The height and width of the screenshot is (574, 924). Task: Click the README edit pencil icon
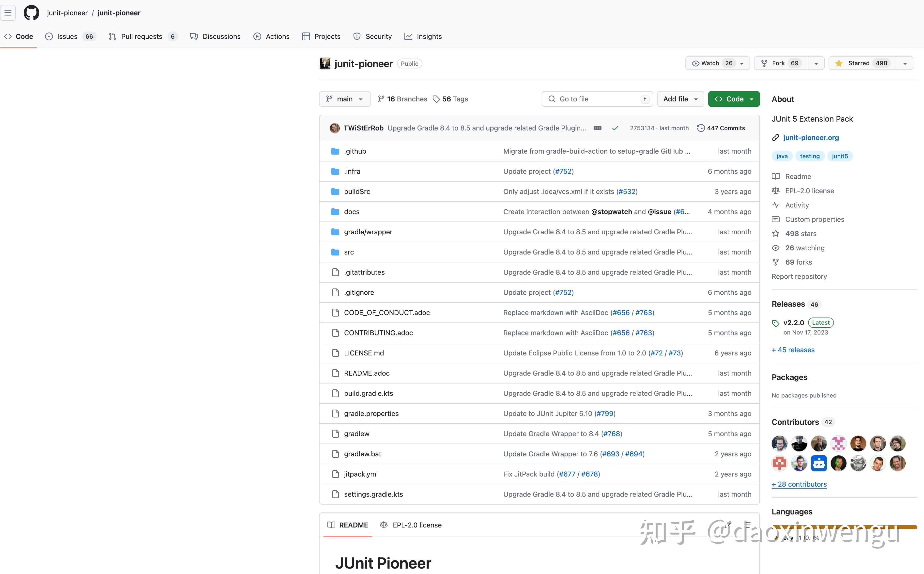click(x=727, y=525)
